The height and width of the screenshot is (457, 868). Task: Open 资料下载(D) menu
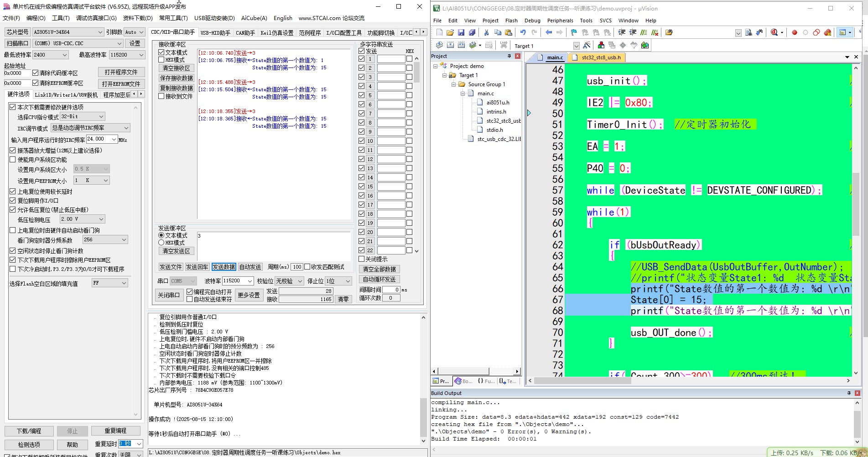click(x=138, y=18)
